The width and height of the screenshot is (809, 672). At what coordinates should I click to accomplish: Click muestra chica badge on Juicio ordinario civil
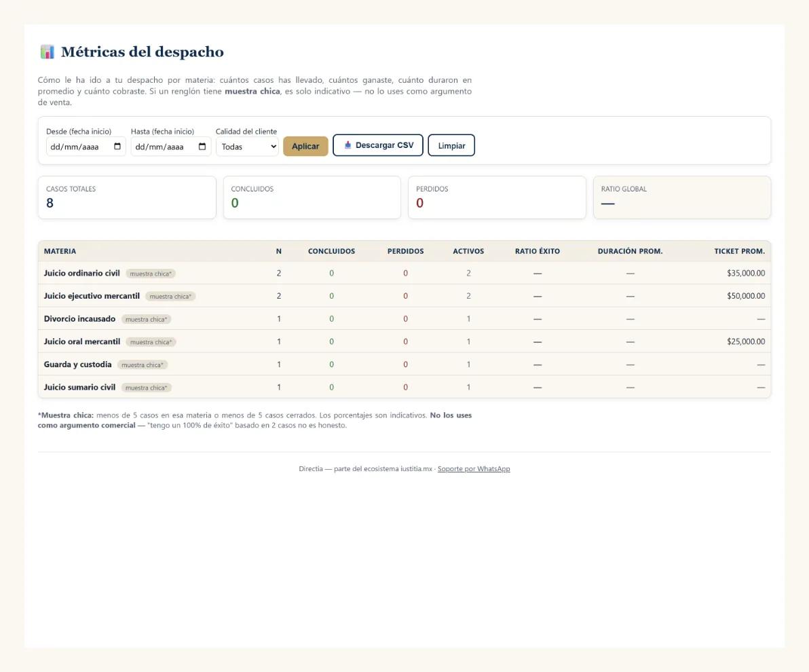pos(151,274)
